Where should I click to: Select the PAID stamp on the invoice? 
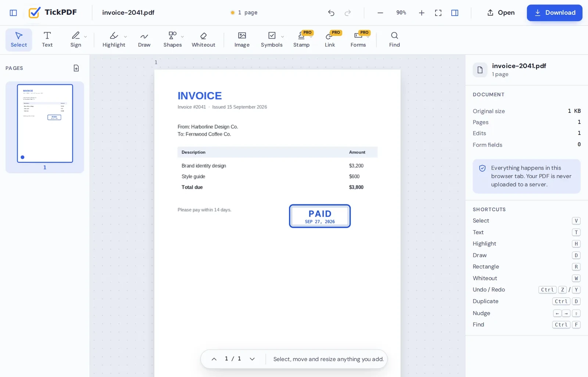point(320,216)
